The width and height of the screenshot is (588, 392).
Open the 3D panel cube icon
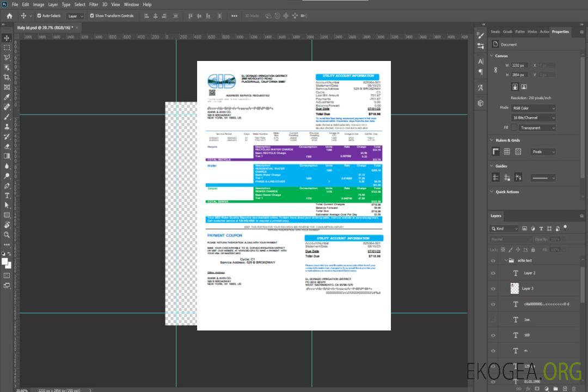(481, 103)
